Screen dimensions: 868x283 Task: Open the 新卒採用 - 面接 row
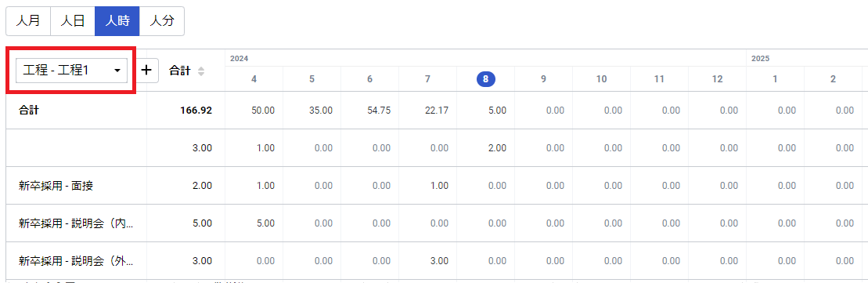click(x=56, y=186)
